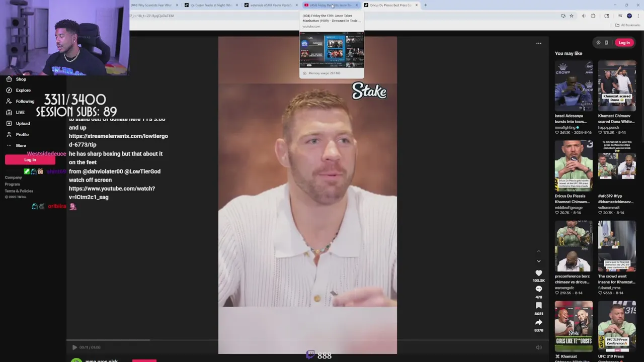The image size is (644, 362).
Task: Expand More in the sidebar
Action: click(x=21, y=146)
